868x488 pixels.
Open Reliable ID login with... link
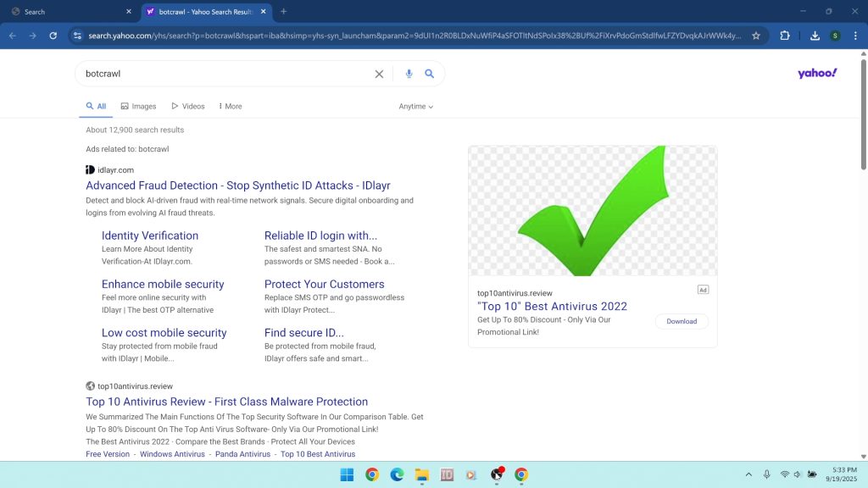click(x=320, y=236)
